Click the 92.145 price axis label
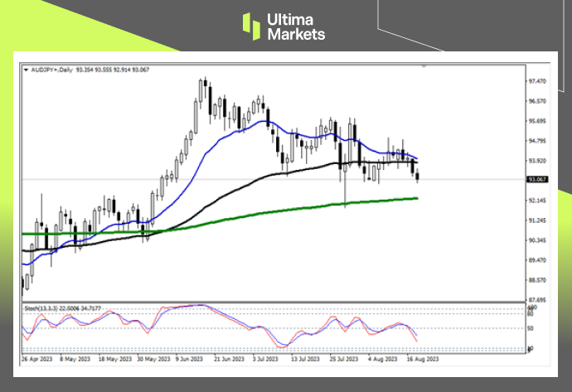The height and width of the screenshot is (392, 572). [537, 201]
